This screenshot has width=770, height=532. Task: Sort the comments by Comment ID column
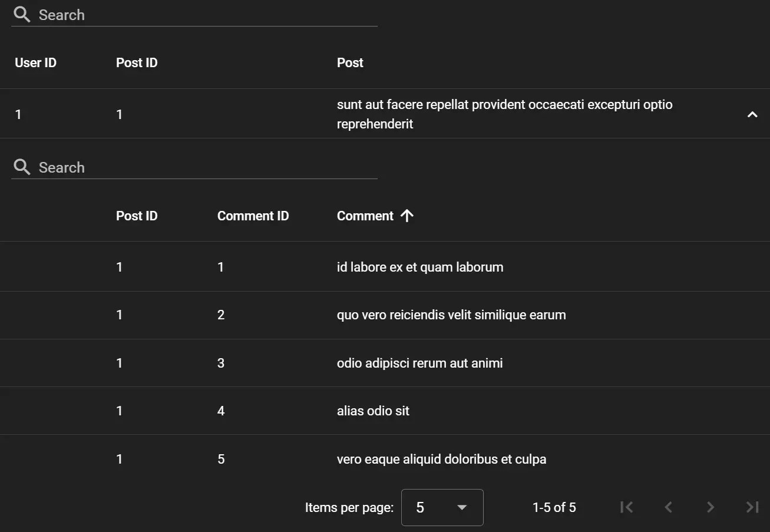253,216
